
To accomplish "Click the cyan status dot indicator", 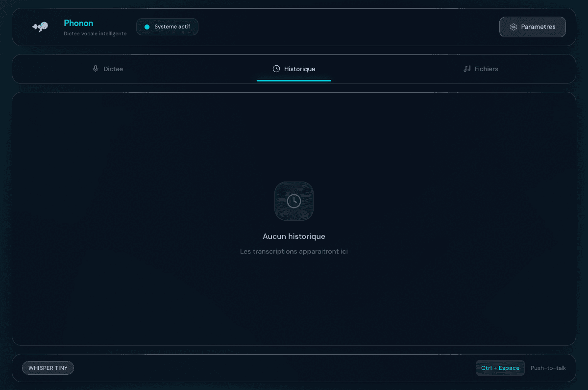I will click(x=147, y=27).
